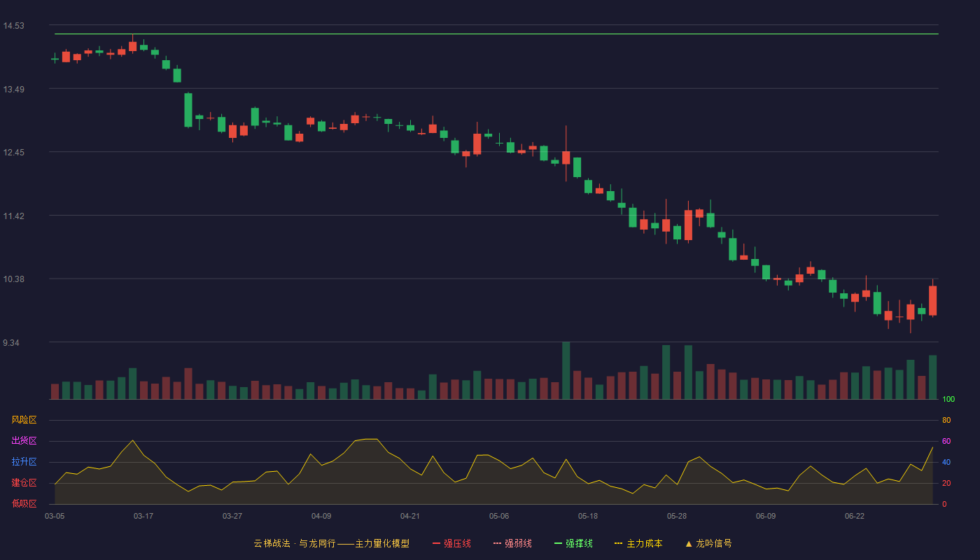Click the 100 indicator axis value
This screenshot has height=560, width=980.
click(x=948, y=400)
